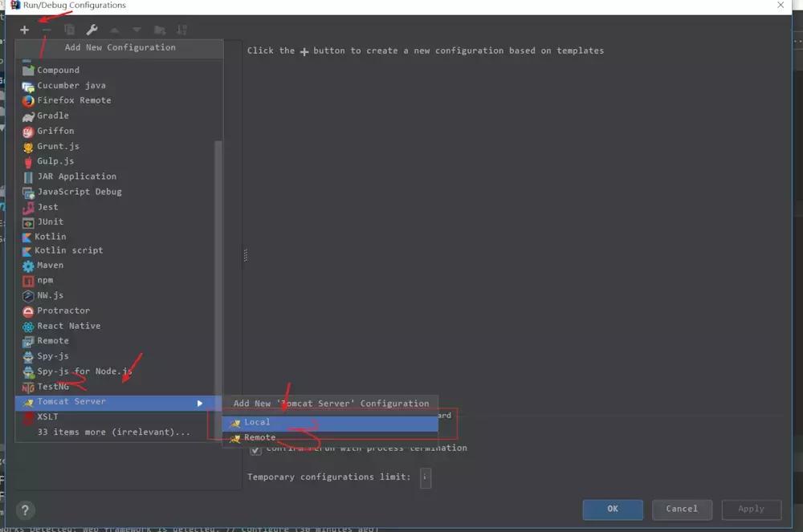
Task: Click the OK button
Action: click(613, 510)
